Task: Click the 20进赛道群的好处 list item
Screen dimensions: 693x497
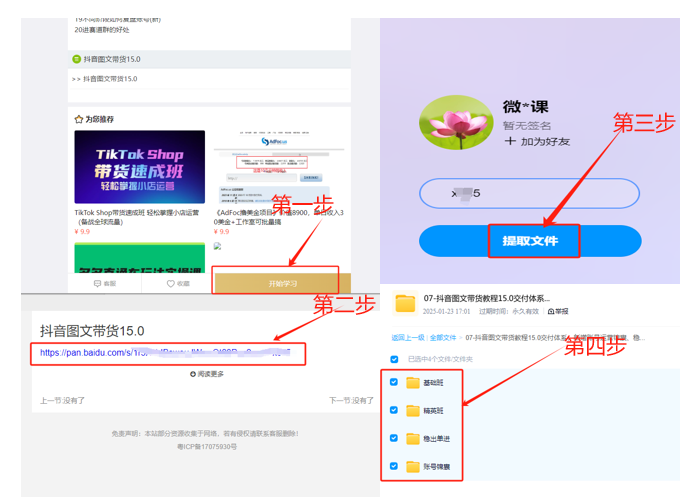Action: [102, 30]
